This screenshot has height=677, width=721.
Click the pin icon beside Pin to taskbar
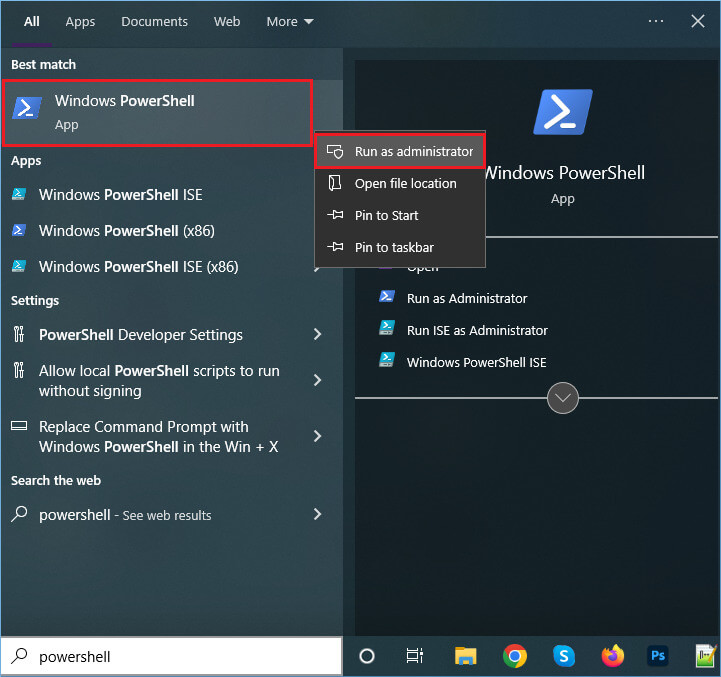335,247
